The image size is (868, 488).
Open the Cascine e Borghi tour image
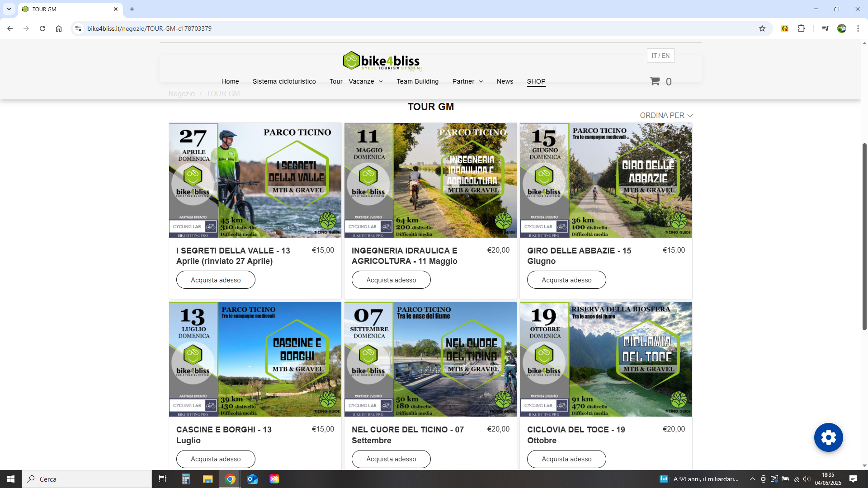pyautogui.click(x=255, y=359)
